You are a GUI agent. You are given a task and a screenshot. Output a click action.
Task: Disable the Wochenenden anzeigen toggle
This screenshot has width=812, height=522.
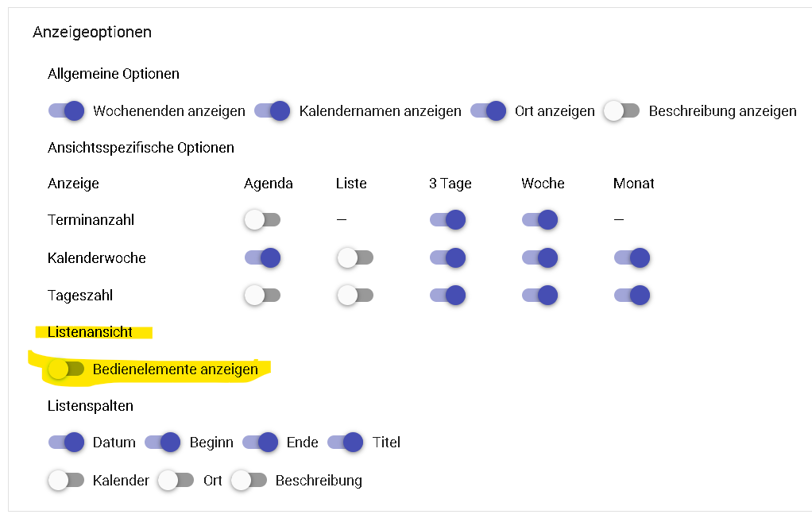click(66, 110)
